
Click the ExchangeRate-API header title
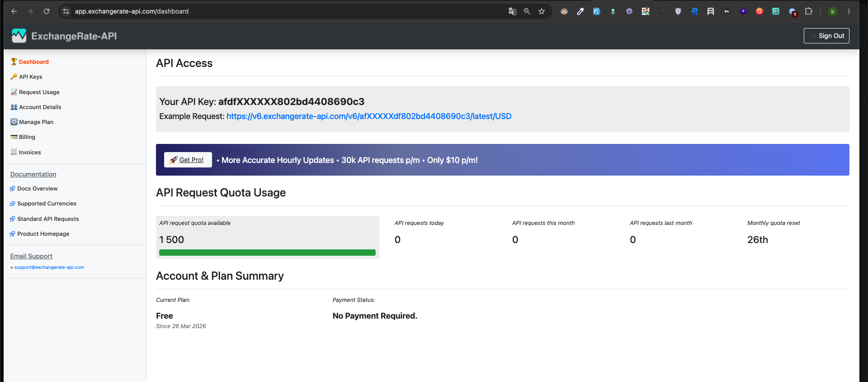pos(74,36)
